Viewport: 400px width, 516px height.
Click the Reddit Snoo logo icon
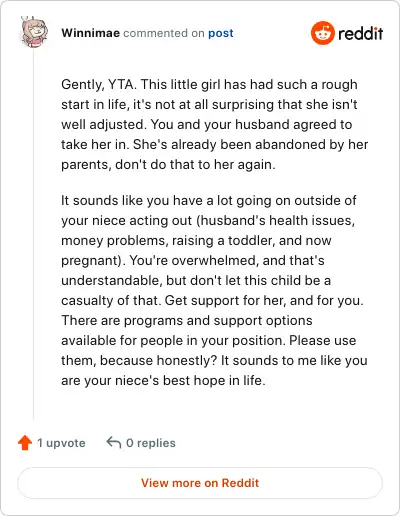(322, 33)
